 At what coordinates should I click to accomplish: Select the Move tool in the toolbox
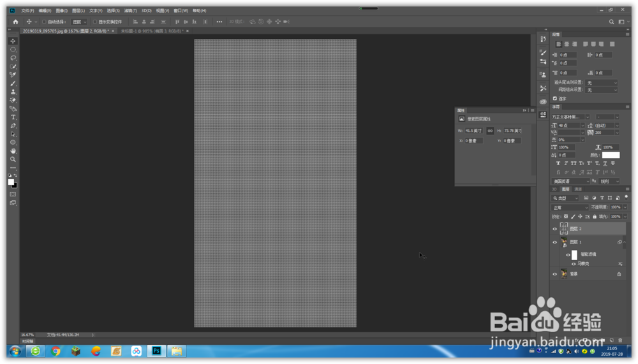[13, 41]
